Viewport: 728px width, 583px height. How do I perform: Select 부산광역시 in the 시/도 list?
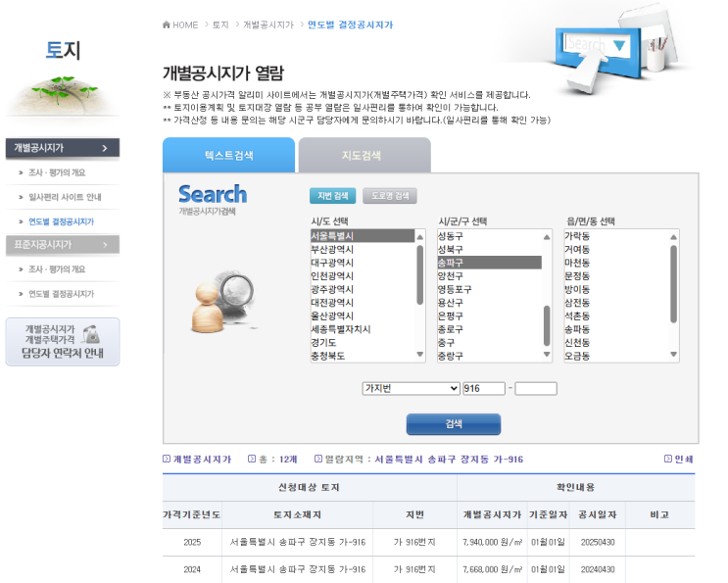pos(363,249)
